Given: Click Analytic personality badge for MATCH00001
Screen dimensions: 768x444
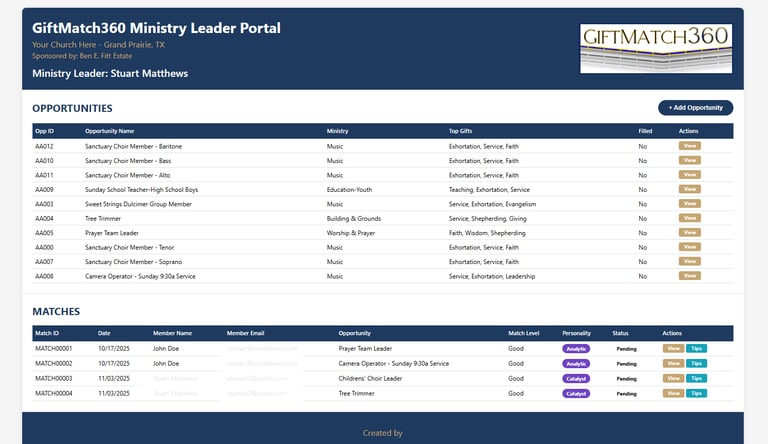Looking at the screenshot, I should (x=576, y=349).
